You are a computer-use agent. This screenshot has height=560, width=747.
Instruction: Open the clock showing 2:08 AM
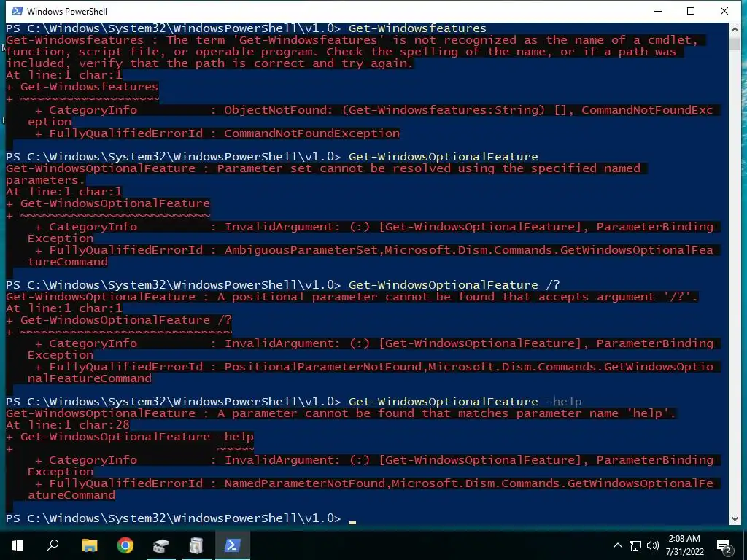[684, 545]
